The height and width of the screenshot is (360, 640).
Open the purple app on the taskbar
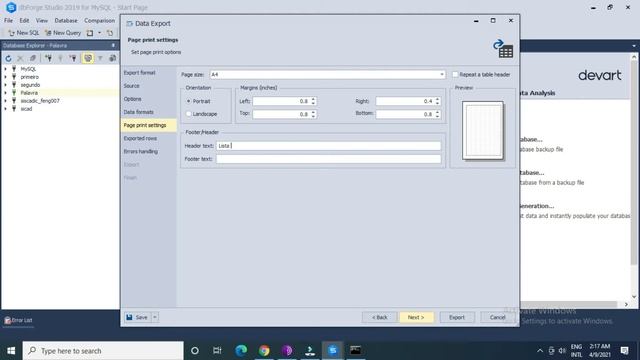click(x=287, y=351)
